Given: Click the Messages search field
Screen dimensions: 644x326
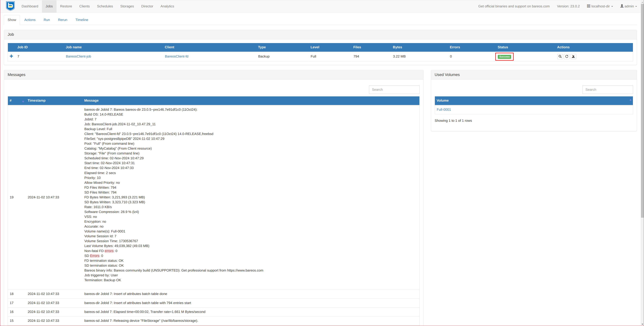Looking at the screenshot, I should coord(394,90).
